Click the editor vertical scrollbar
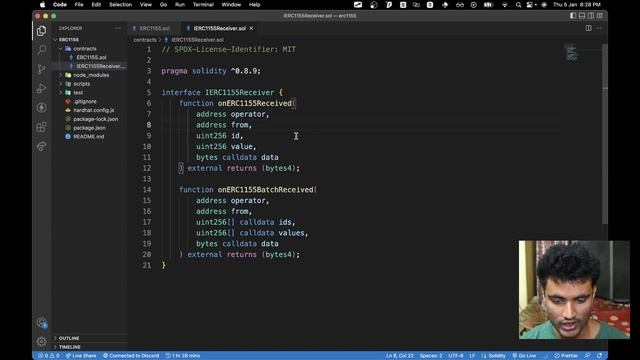Image resolution: width=640 pixels, height=360 pixels. coord(605,135)
